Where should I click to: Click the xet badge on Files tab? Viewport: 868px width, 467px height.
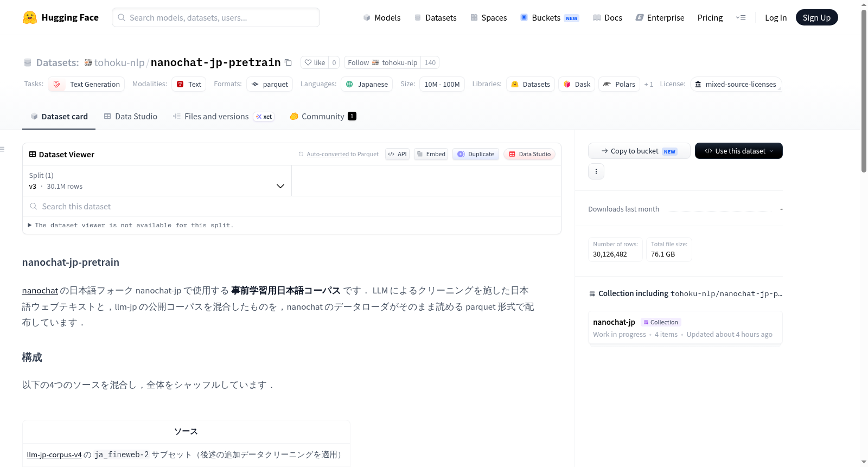[264, 117]
